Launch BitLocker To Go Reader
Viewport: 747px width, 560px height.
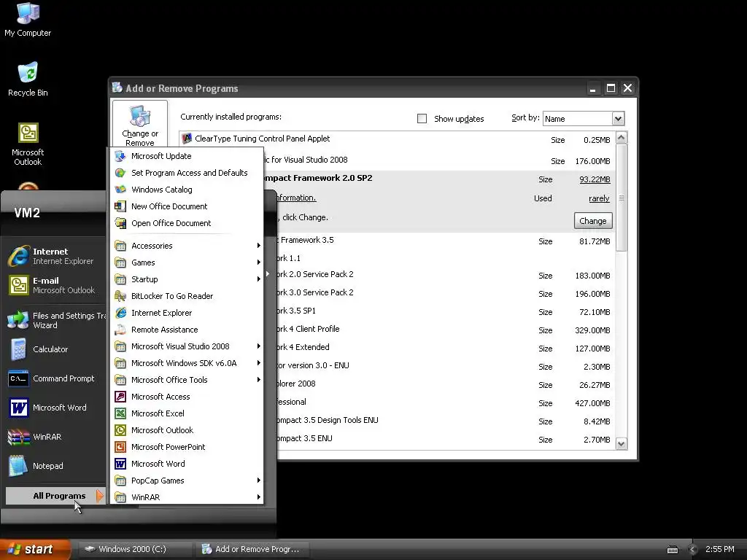(186, 296)
